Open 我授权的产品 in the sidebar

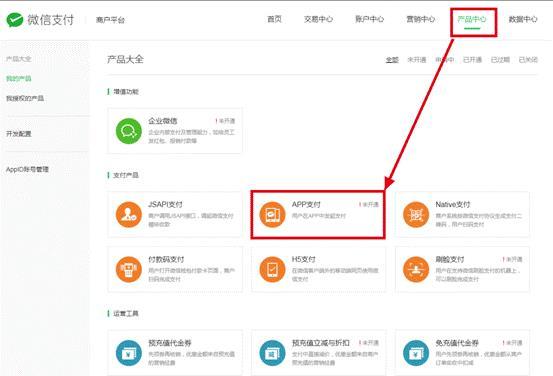tap(25, 98)
